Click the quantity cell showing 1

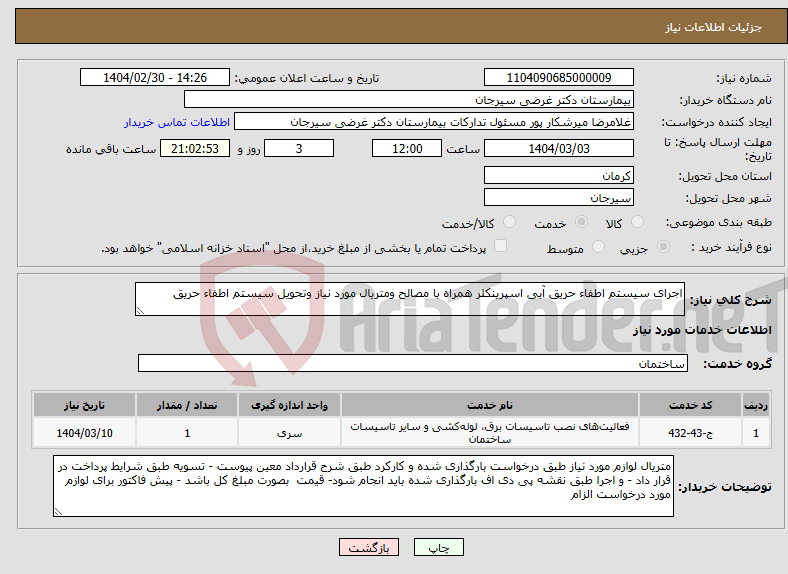(x=187, y=433)
